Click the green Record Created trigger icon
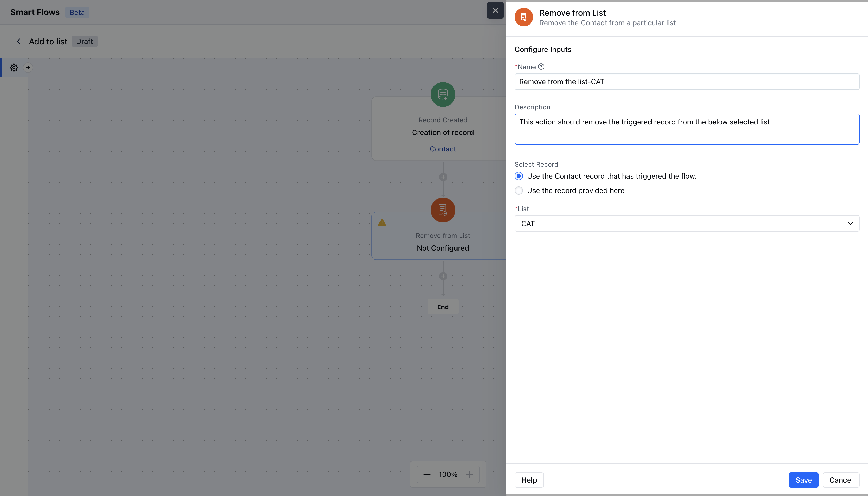 click(x=442, y=94)
